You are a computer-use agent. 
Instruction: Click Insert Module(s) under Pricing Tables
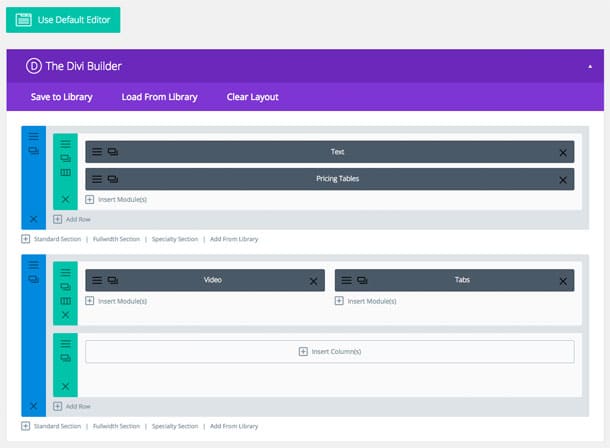116,200
